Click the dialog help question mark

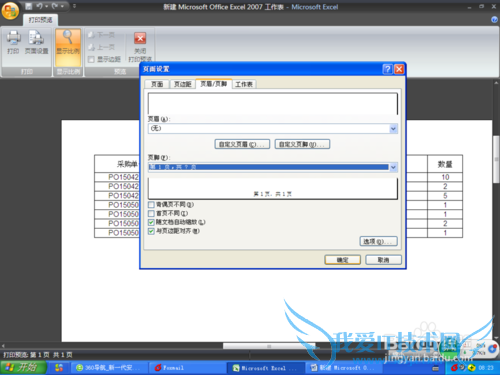coord(387,69)
